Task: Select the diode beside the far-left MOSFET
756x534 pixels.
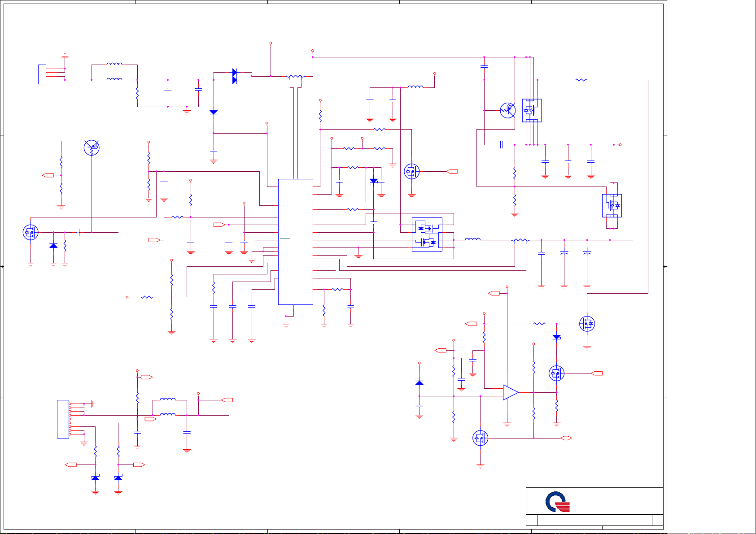Action: pos(53,246)
